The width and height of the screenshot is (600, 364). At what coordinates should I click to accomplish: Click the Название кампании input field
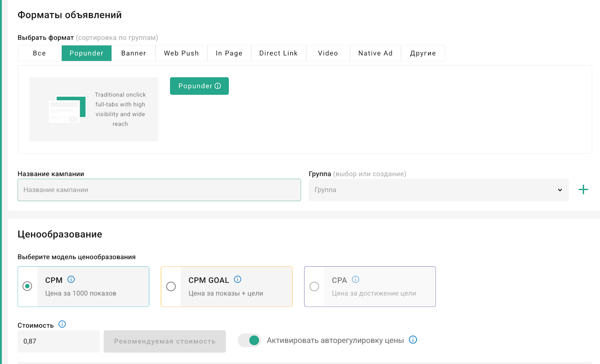pos(159,190)
